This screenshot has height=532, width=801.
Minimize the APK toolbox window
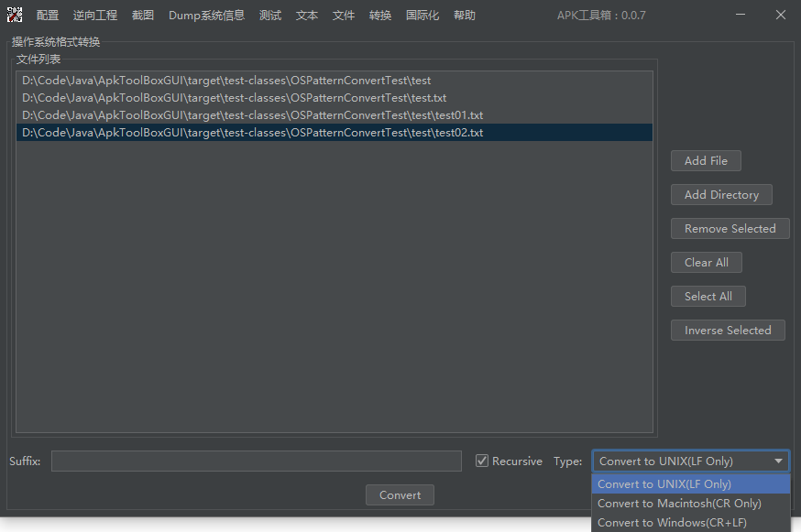[x=740, y=16]
